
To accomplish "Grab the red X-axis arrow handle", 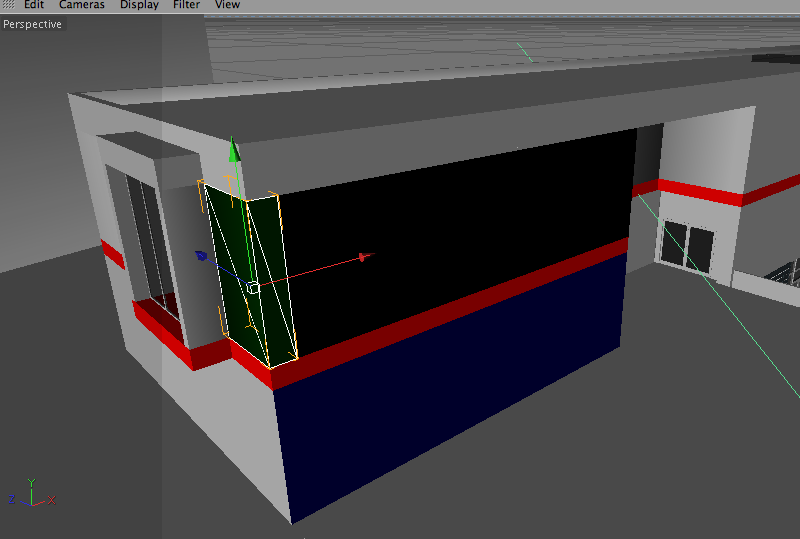I will click(364, 256).
